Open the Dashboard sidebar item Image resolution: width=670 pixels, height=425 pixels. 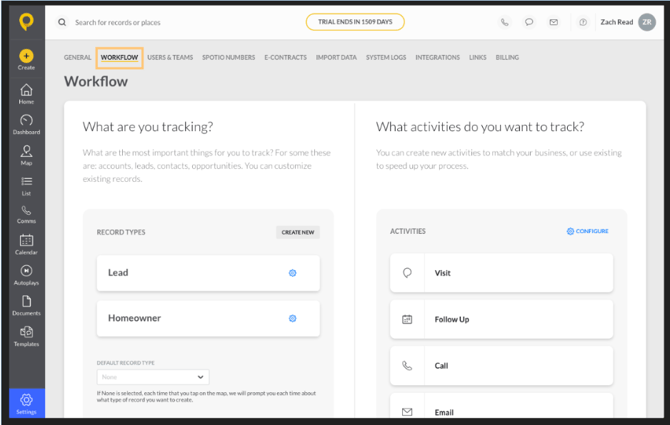pyautogui.click(x=26, y=124)
